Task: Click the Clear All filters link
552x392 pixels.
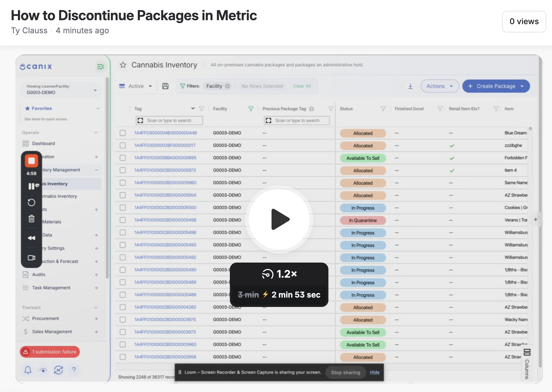Action: [302, 86]
